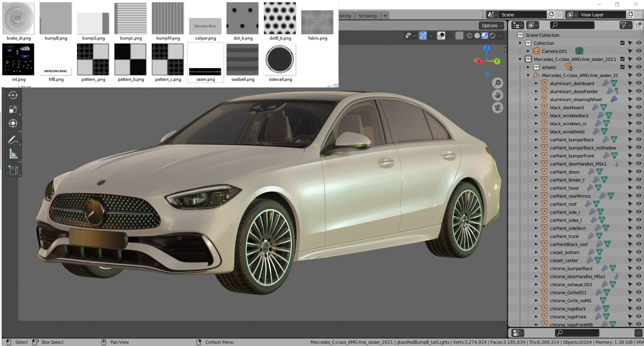Click the zoom view magnifier icon
This screenshot has height=346, width=644.
tap(498, 83)
